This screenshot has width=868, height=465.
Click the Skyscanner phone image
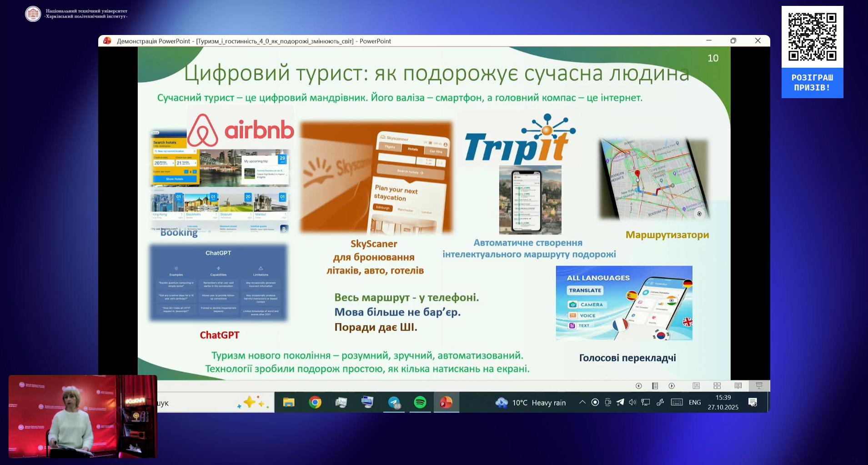pyautogui.click(x=376, y=177)
